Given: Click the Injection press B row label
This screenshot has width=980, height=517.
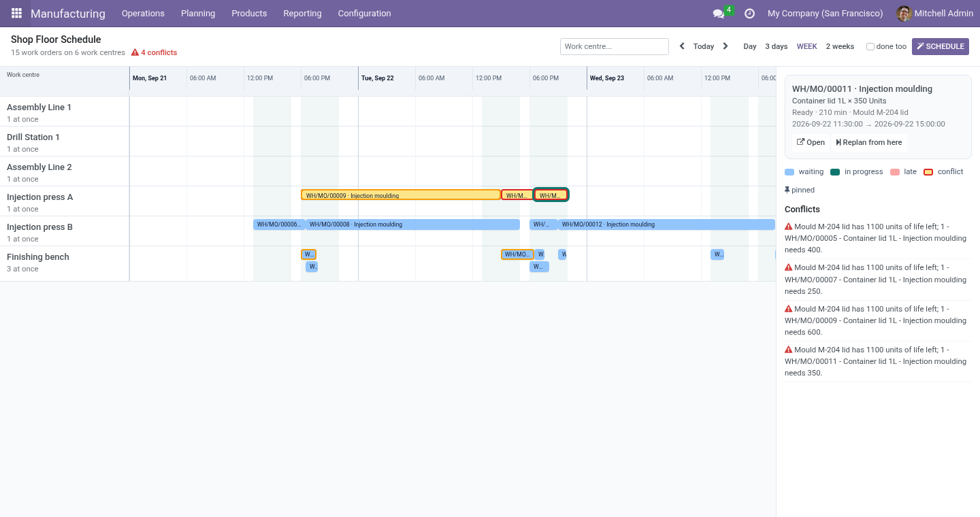Looking at the screenshot, I should tap(39, 227).
